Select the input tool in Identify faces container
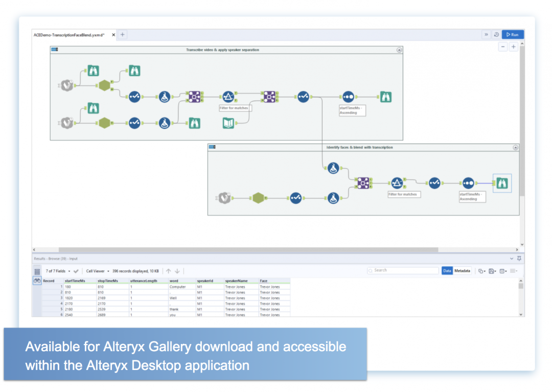The height and width of the screenshot is (392, 552). [224, 198]
